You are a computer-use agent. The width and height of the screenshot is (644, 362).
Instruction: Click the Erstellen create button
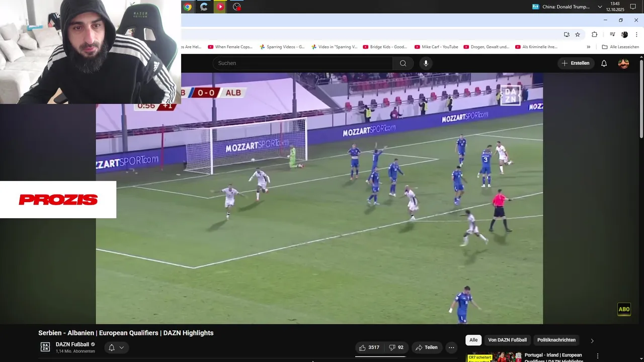576,63
